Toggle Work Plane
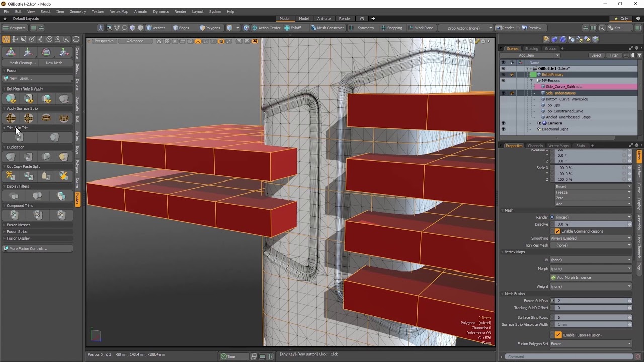The width and height of the screenshot is (644, 362). 421,28
